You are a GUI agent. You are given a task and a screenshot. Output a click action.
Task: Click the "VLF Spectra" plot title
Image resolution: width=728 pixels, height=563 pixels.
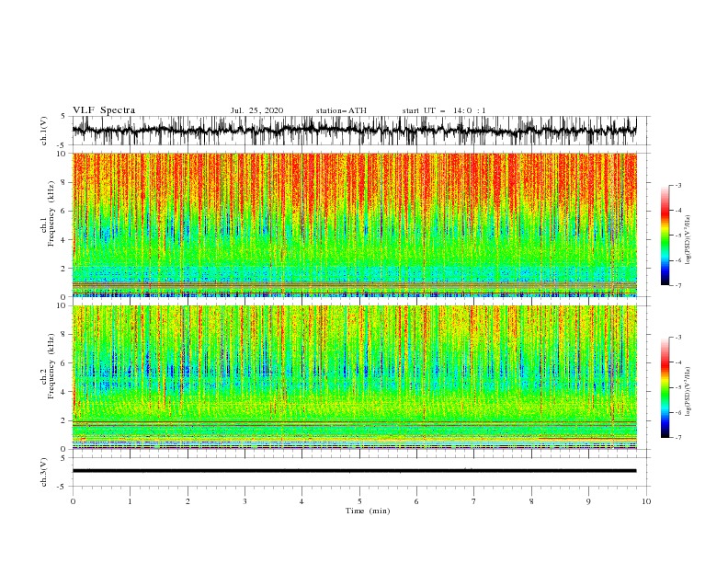tap(104, 110)
